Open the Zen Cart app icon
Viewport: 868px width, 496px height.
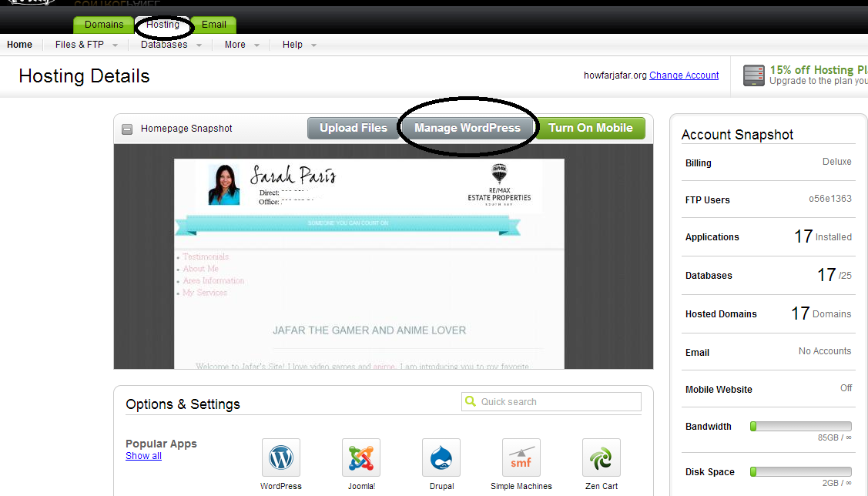tap(602, 457)
